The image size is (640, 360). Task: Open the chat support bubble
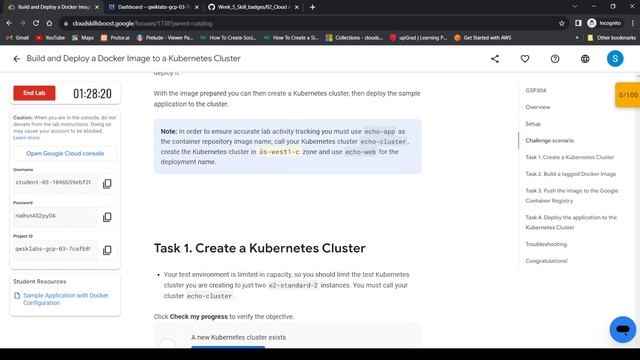pyautogui.click(x=622, y=329)
